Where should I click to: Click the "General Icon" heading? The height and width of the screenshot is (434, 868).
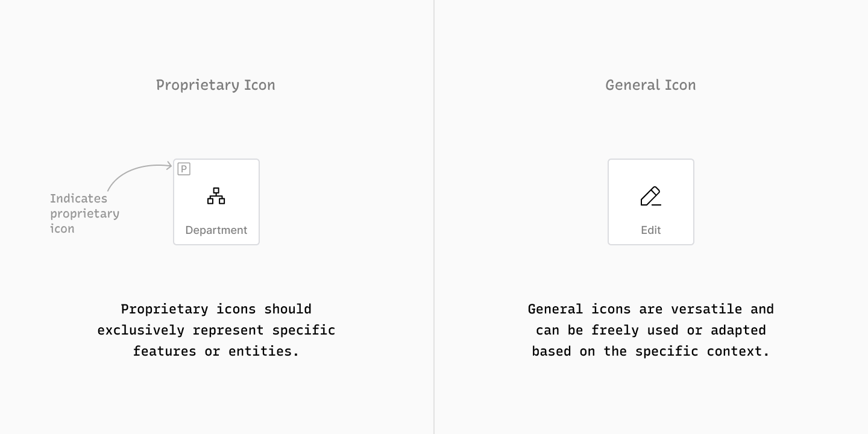(x=650, y=85)
